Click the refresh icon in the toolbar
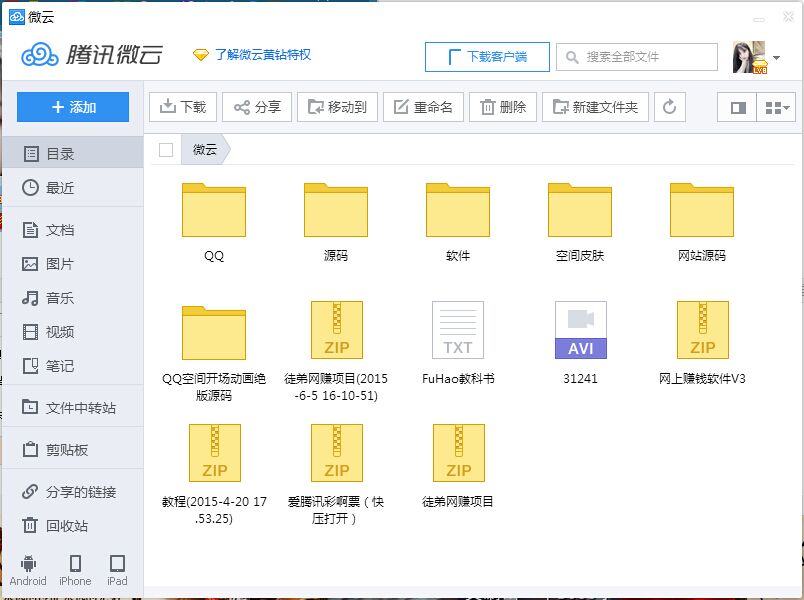The image size is (804, 600). [670, 107]
